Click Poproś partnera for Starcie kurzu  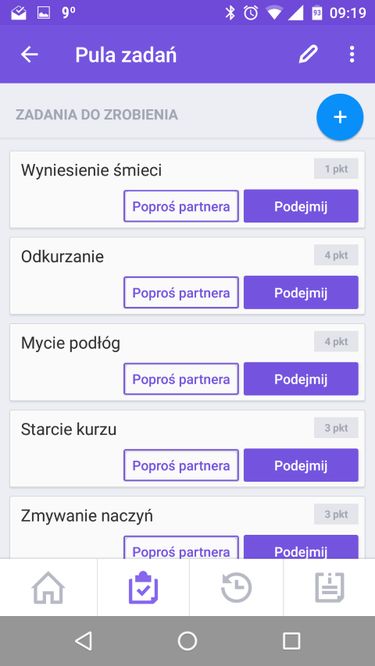coord(181,465)
